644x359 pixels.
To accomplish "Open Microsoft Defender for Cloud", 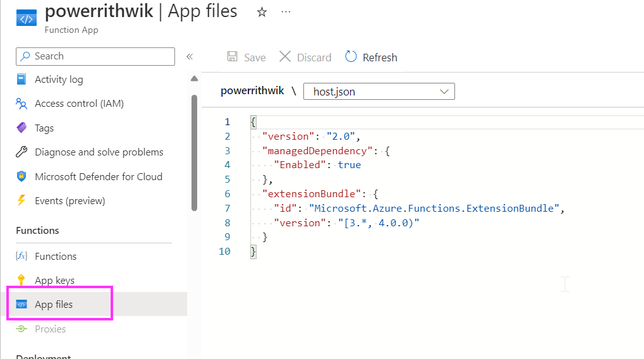I will (99, 176).
